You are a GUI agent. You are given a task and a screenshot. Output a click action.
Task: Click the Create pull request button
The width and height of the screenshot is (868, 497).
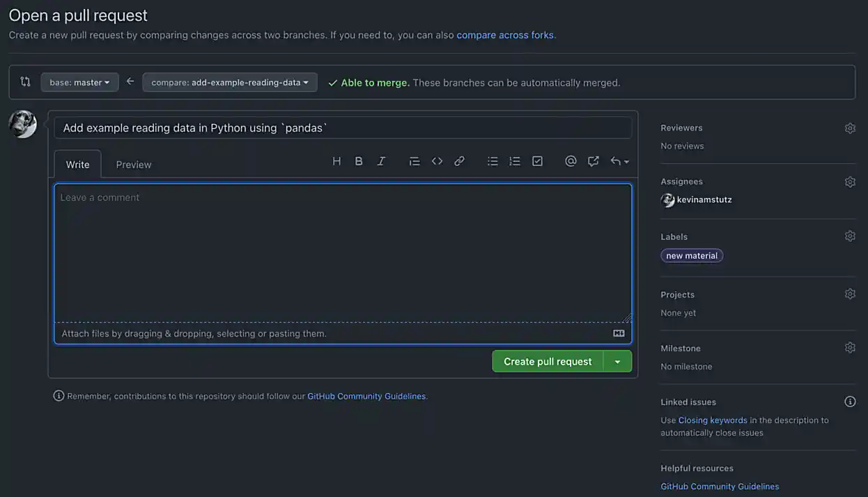click(x=547, y=361)
